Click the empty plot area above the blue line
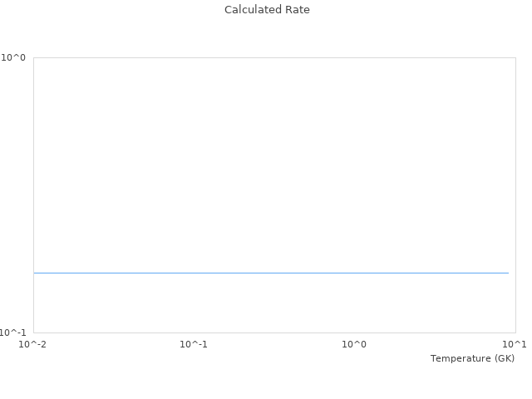The width and height of the screenshot is (532, 399). coord(274,166)
